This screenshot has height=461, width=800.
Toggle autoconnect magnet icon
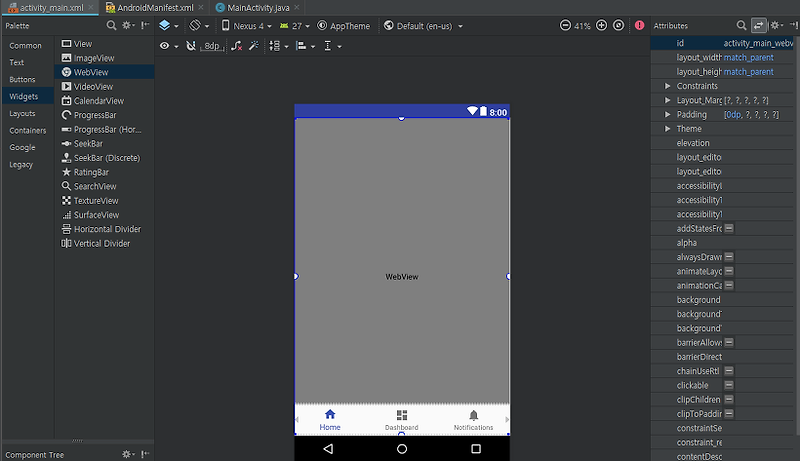point(191,46)
